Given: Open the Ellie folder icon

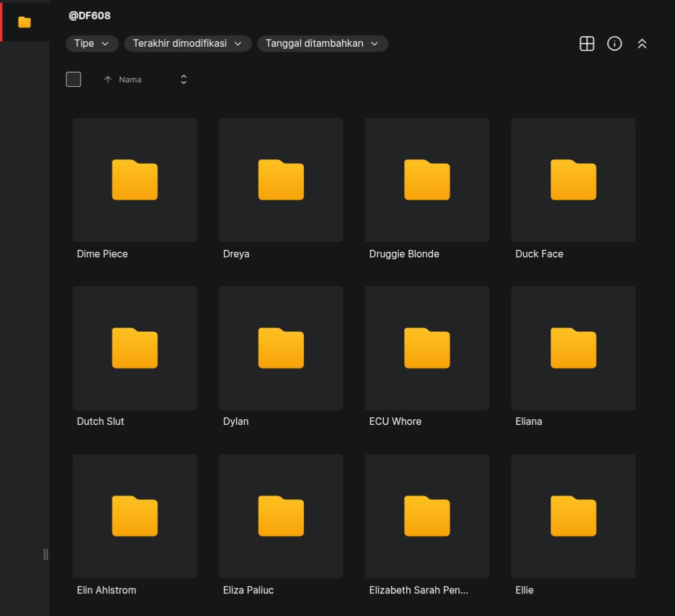Looking at the screenshot, I should click(573, 516).
